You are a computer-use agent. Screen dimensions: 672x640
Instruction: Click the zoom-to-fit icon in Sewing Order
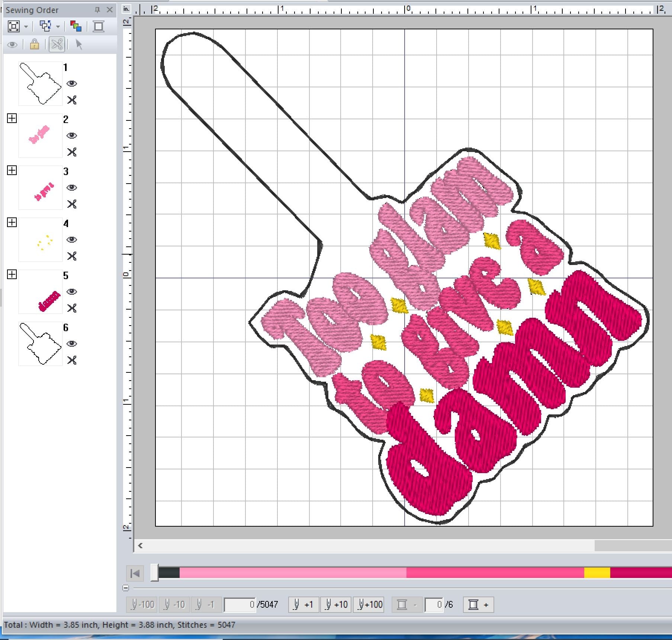[14, 26]
